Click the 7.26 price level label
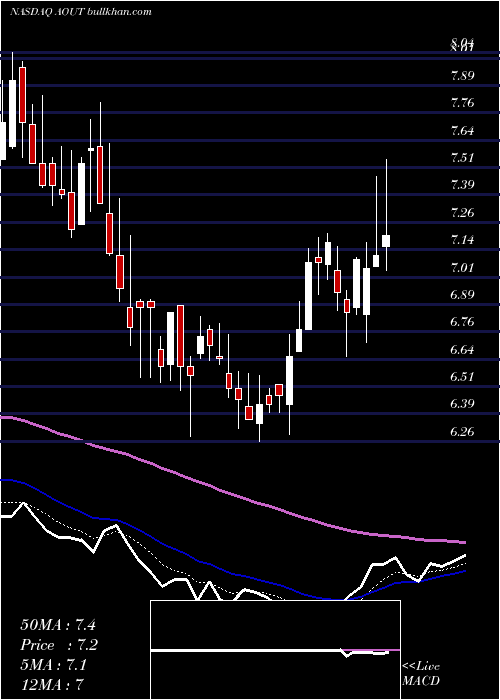500x700 pixels. pos(462,212)
